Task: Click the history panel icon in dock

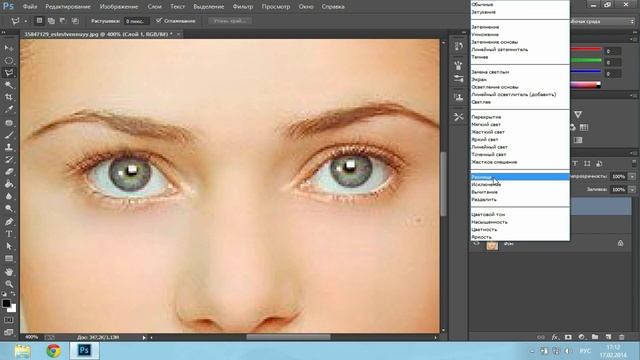Action: click(458, 46)
